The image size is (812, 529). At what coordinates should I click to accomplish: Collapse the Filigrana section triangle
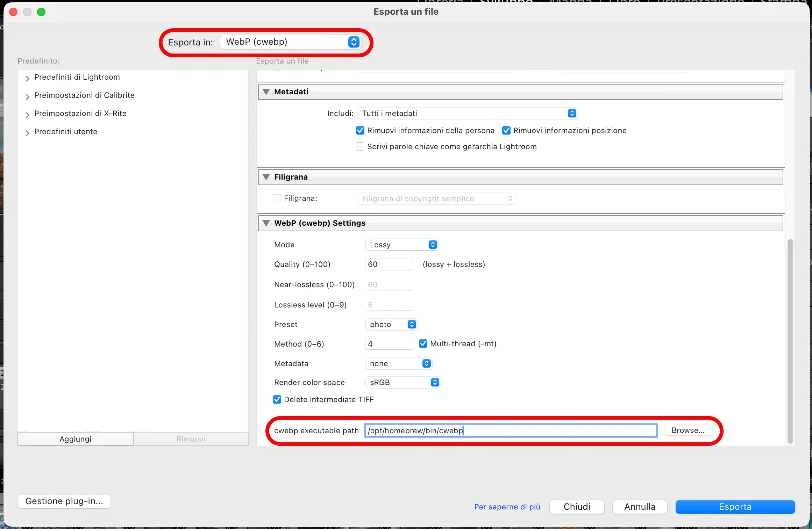point(266,177)
